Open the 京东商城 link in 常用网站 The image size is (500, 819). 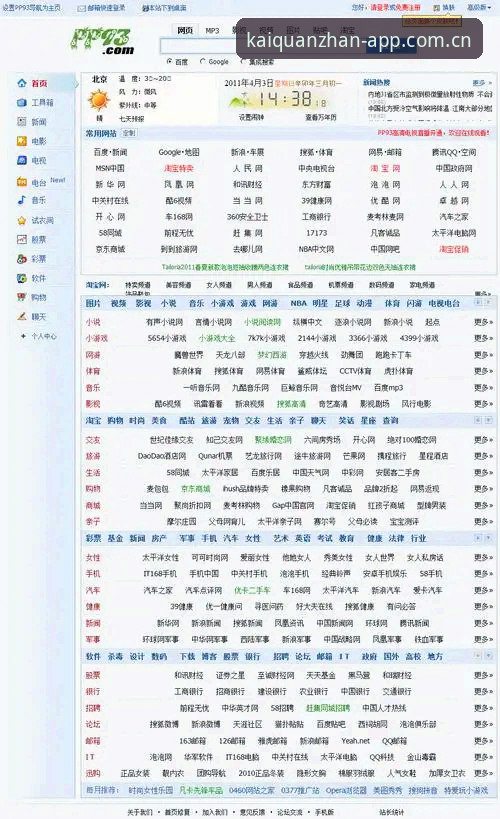pos(110,249)
